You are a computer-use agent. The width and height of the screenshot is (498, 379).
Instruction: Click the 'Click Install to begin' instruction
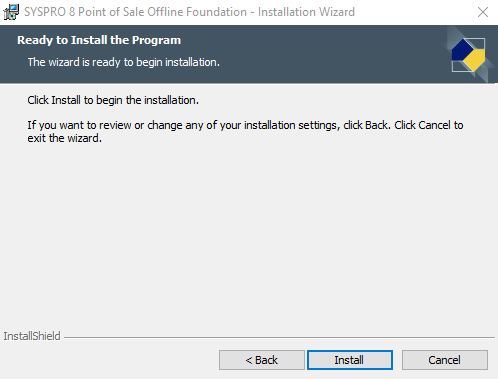(113, 100)
